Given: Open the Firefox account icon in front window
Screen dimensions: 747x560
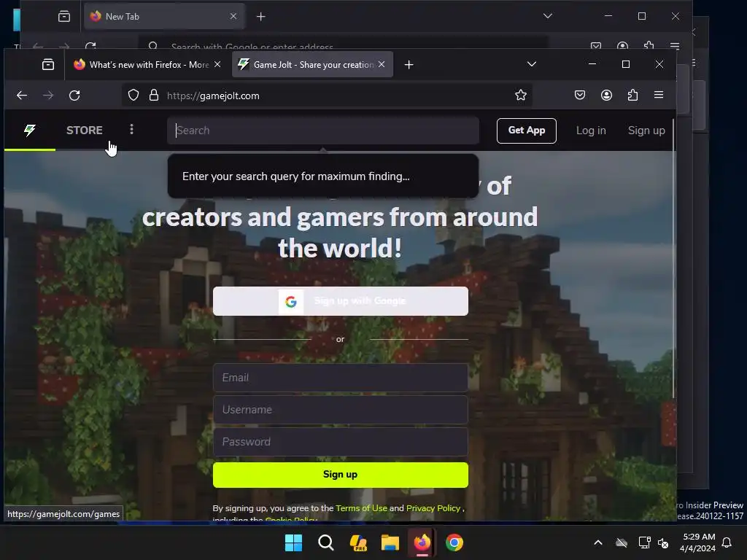Looking at the screenshot, I should (x=606, y=96).
